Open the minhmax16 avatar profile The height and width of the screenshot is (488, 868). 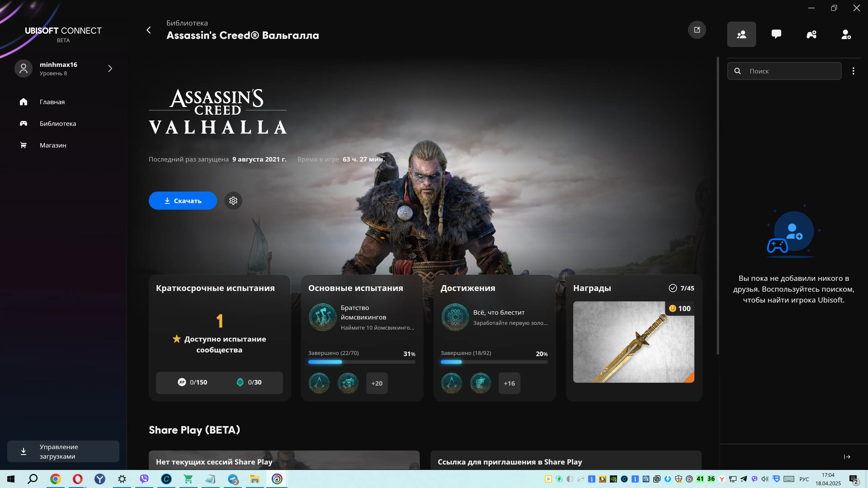[23, 69]
